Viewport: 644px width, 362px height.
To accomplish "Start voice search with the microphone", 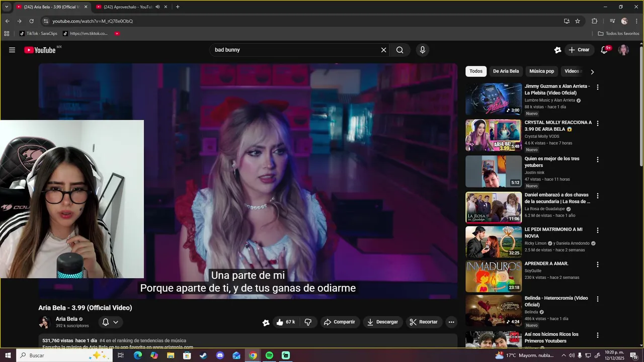I will 422,50.
